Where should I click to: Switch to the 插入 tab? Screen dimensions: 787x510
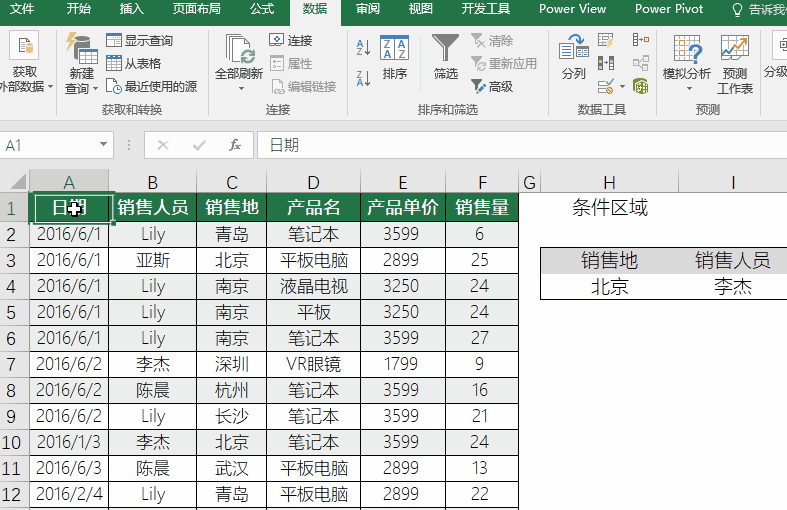(132, 9)
